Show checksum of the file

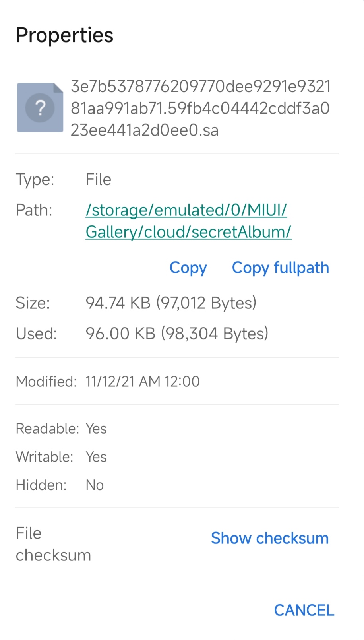(x=270, y=538)
